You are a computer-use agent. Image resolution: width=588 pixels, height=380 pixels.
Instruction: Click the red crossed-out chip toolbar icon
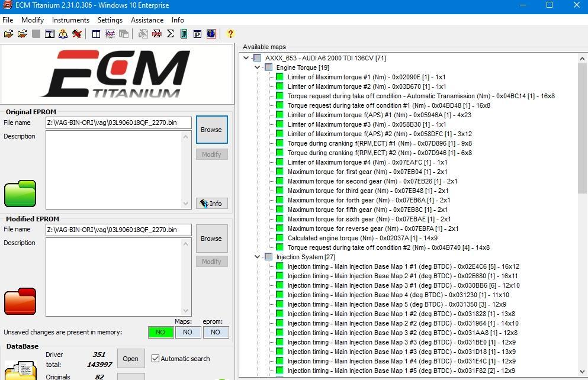tap(77, 34)
